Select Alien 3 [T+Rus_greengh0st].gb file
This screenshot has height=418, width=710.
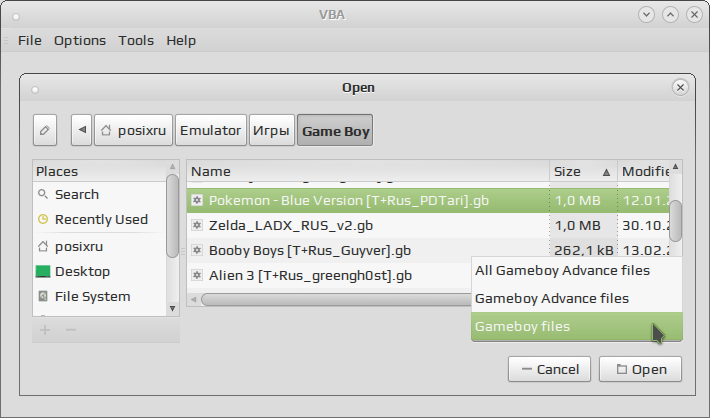(329, 275)
